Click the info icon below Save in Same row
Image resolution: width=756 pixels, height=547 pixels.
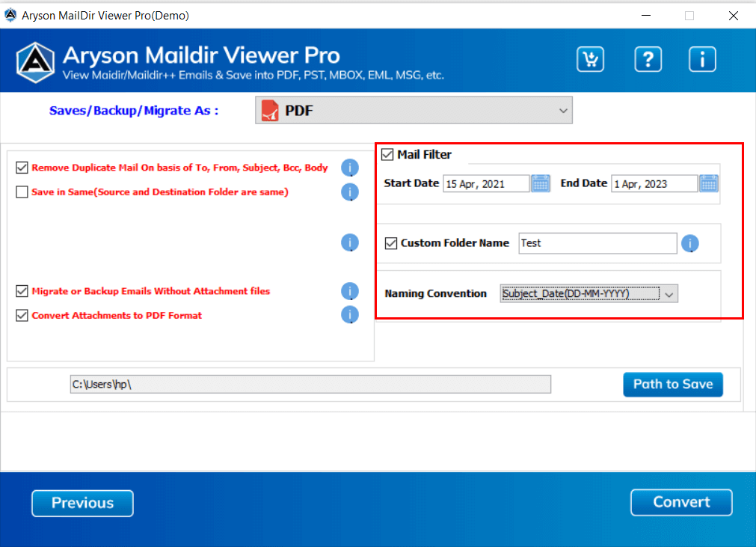349,242
